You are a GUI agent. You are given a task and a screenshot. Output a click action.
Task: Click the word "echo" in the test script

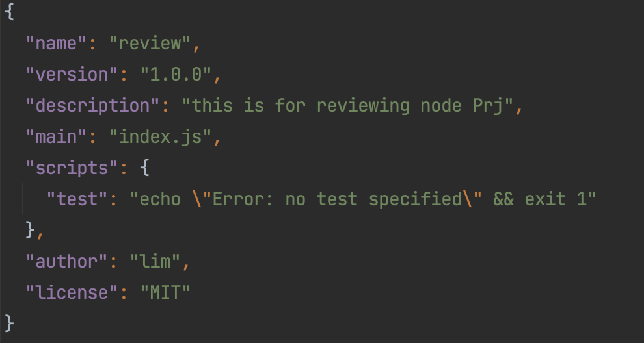coord(160,199)
